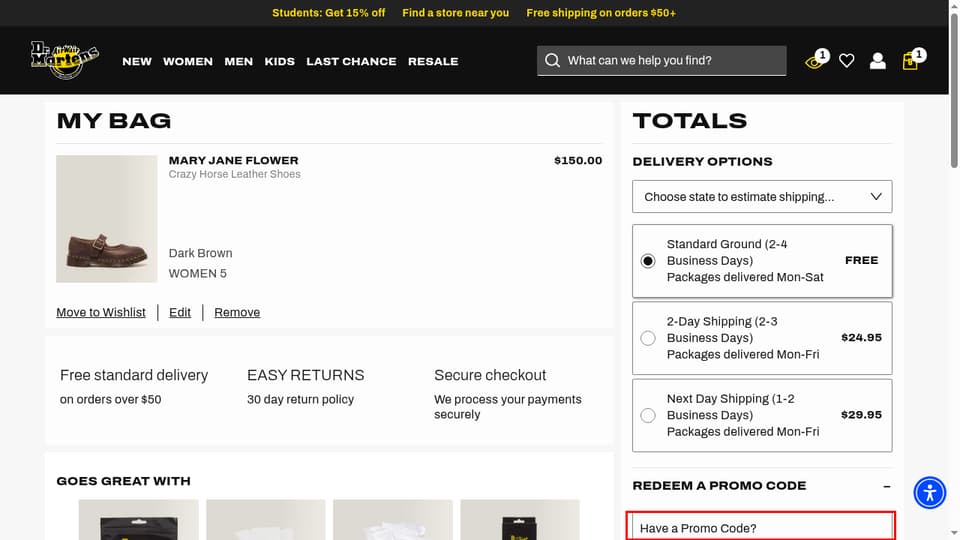Click the search input field

[661, 61]
